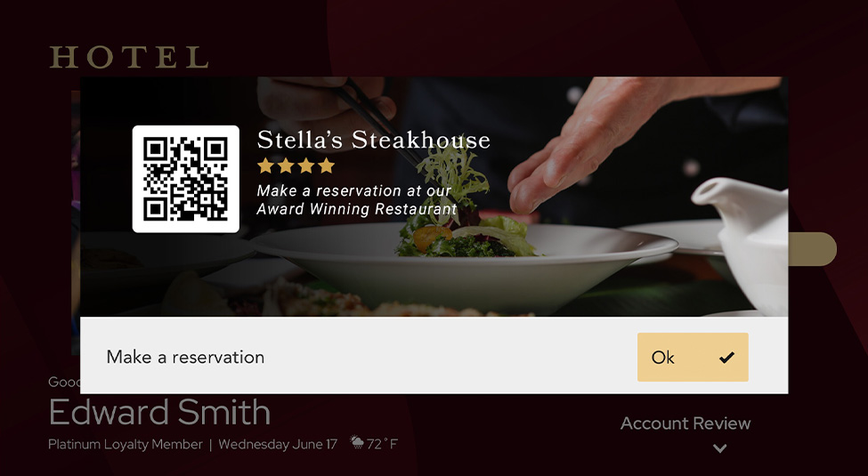Open the Account Review section

pyautogui.click(x=685, y=424)
